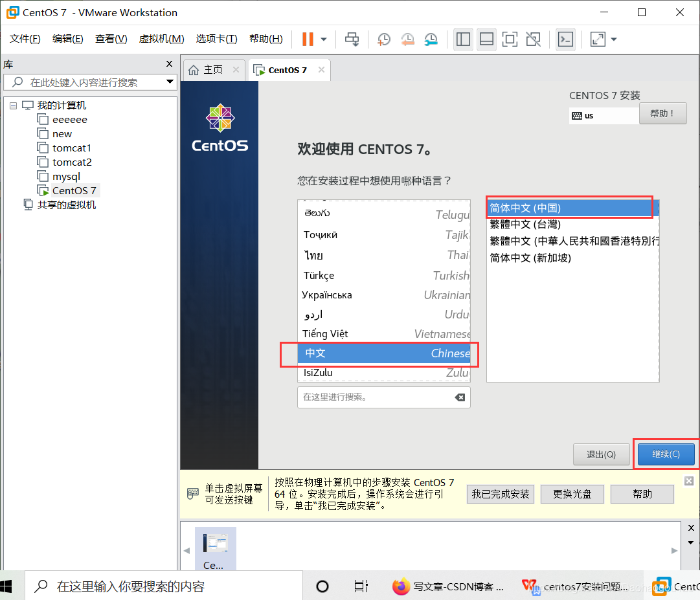Open the snapshot manager icon
Screen dimensions: 700x600
click(x=431, y=39)
